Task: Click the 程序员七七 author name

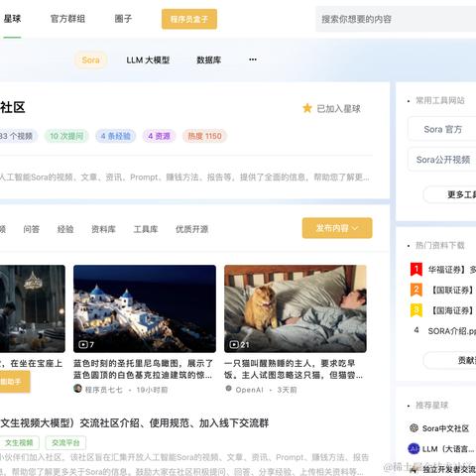Action: coord(104,390)
